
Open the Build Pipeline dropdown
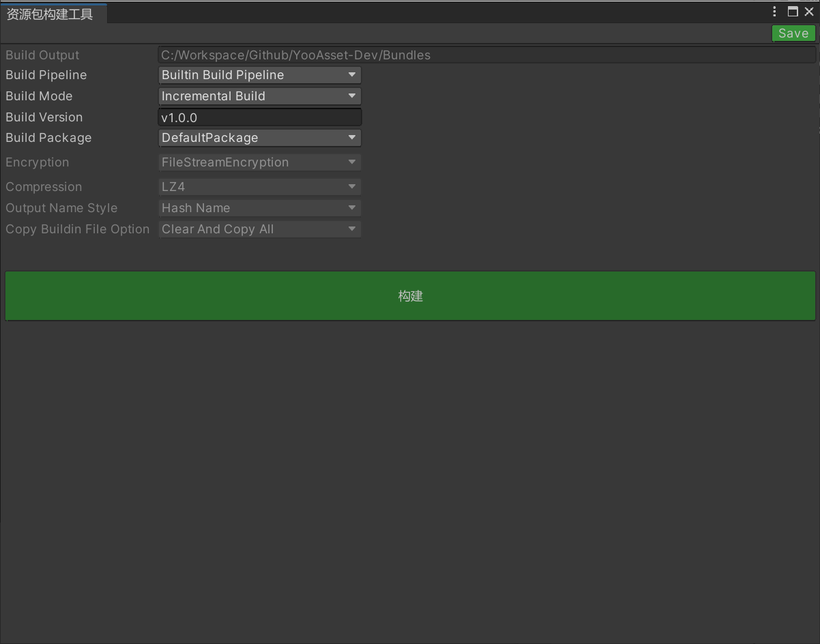tap(260, 75)
